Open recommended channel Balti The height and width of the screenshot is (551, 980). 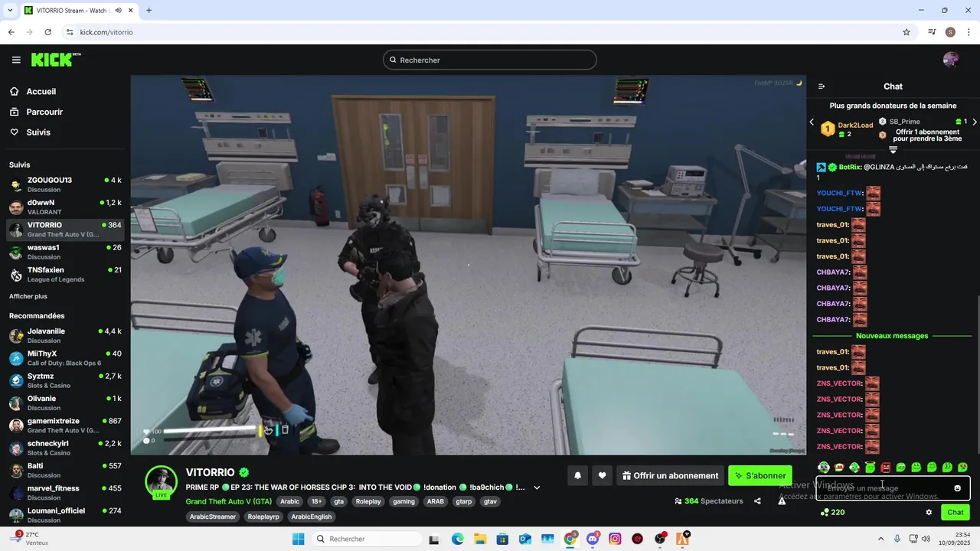pyautogui.click(x=65, y=470)
